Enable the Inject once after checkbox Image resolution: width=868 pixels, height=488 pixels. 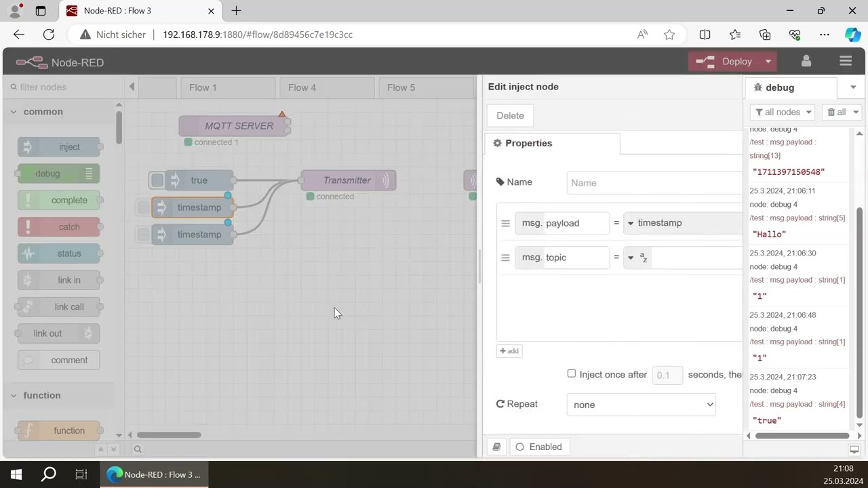coord(572,373)
